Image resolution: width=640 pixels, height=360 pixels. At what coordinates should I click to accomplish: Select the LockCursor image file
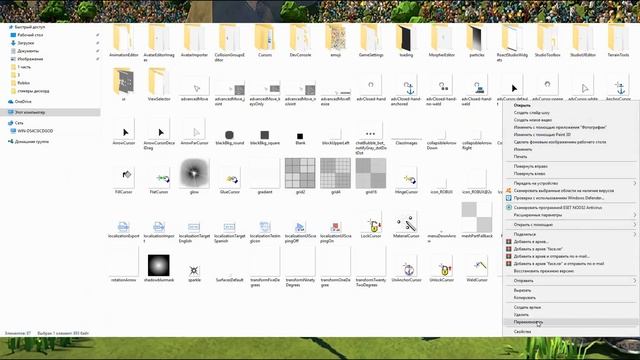pos(371,224)
